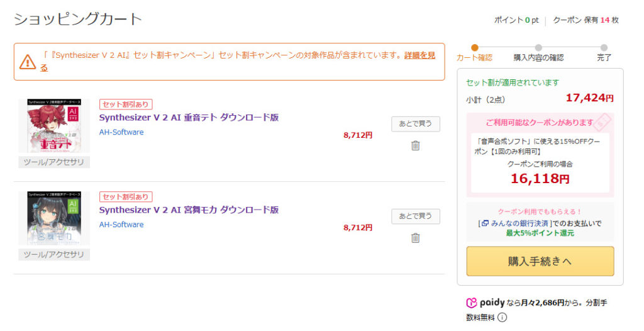The height and width of the screenshot is (331, 644).
Task: Open the Synthesizer V 2 AI 重音テト product title
Action: point(189,117)
